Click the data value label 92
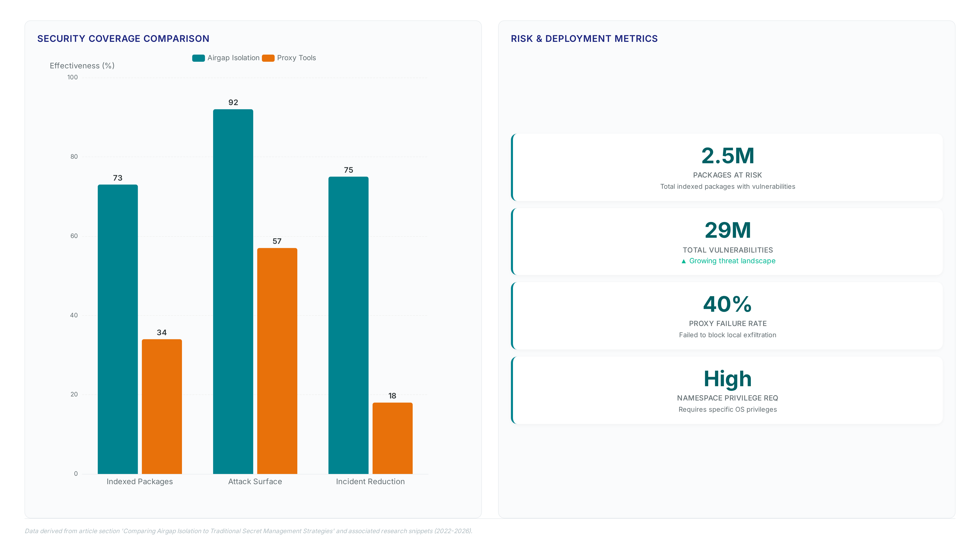Image resolution: width=980 pixels, height=551 pixels. pos(233,102)
